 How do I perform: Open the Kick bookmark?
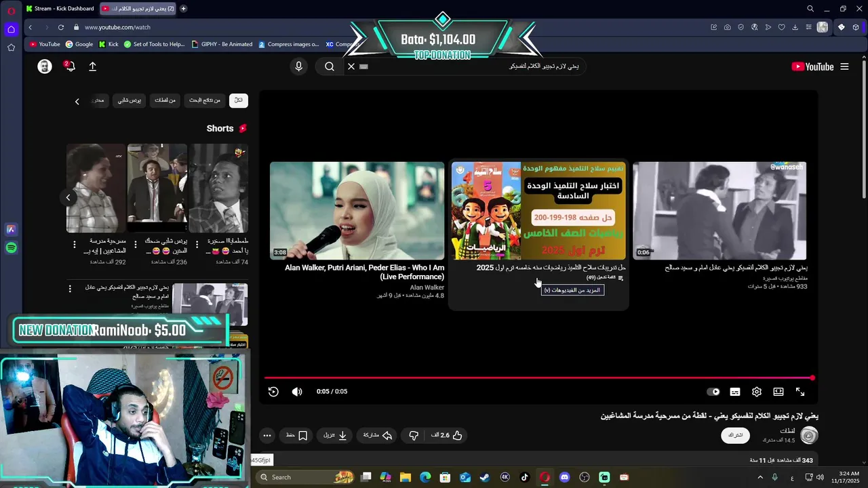point(108,44)
